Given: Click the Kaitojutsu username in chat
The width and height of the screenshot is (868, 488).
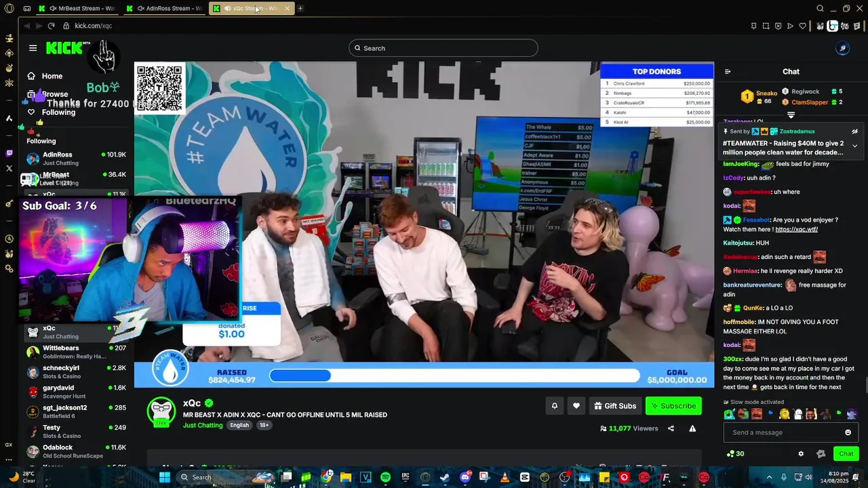Looking at the screenshot, I should pos(738,243).
